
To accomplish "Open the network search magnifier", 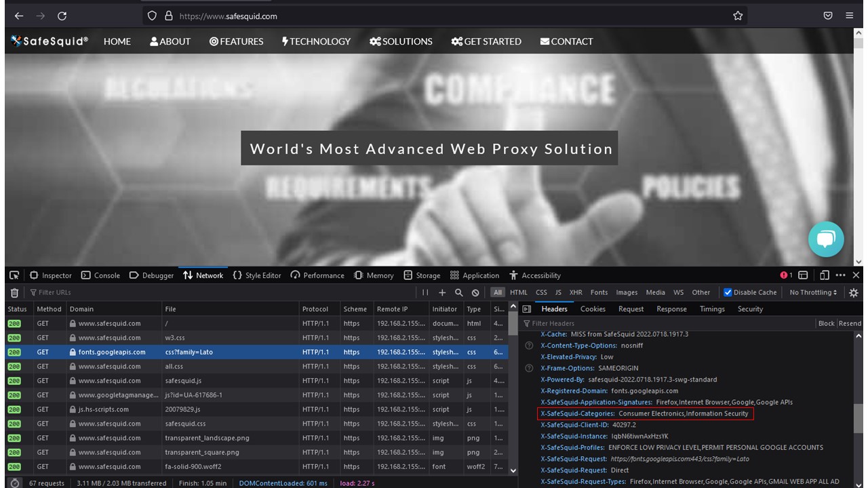I will 459,293.
